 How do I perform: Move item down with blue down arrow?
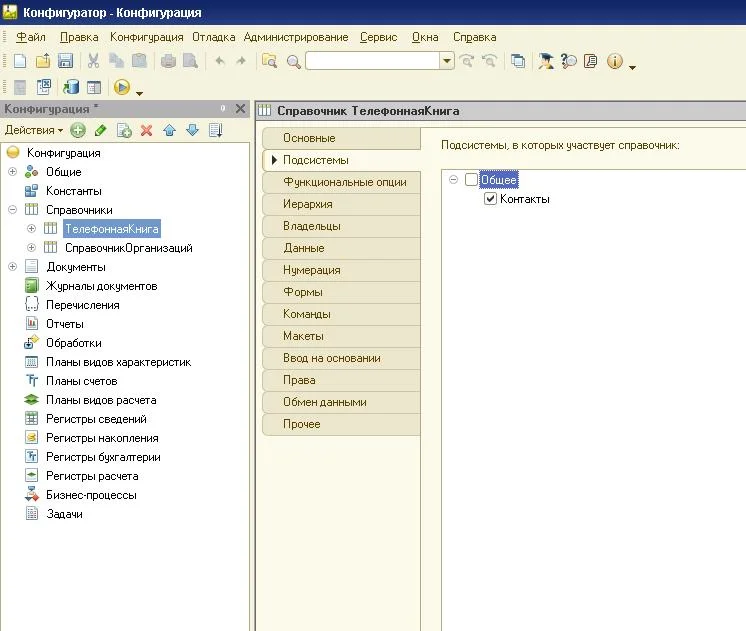[192, 131]
